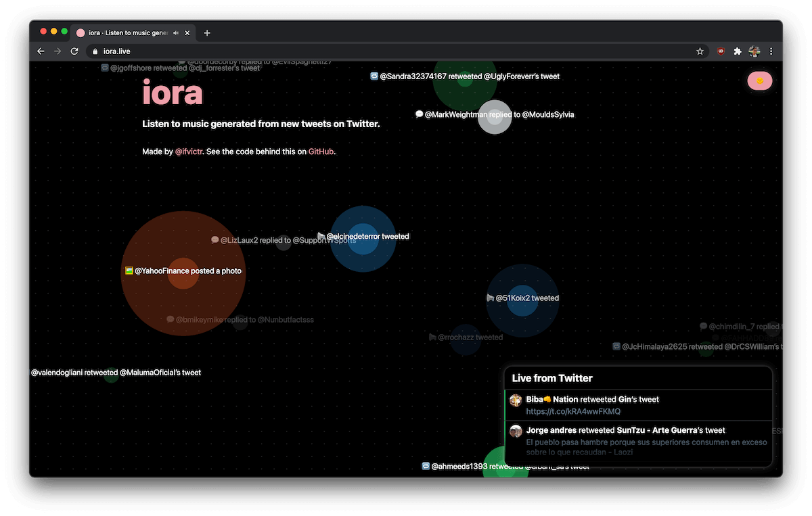Click the iora site title
This screenshot has width=812, height=516.
(x=173, y=93)
